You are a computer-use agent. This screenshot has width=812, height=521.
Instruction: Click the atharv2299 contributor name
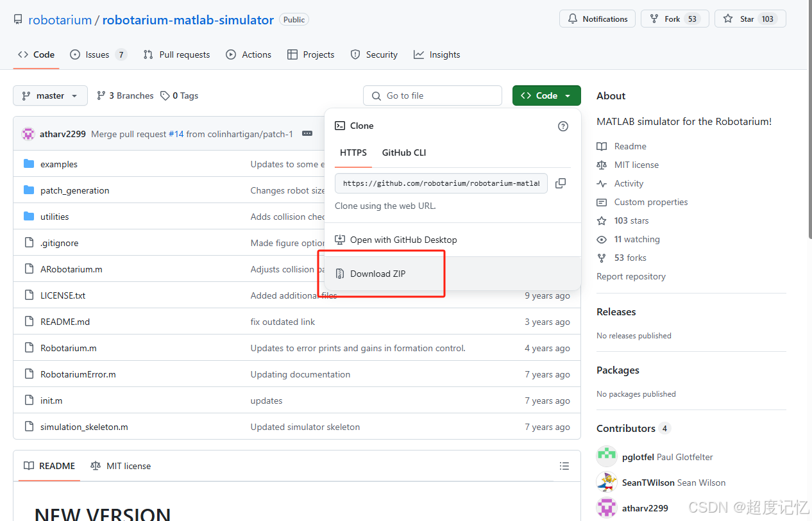(x=645, y=508)
